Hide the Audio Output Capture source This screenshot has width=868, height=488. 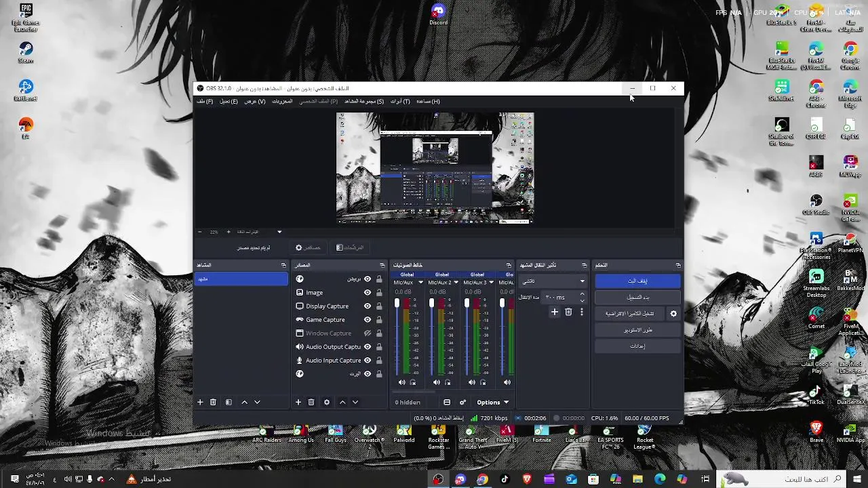coord(368,346)
